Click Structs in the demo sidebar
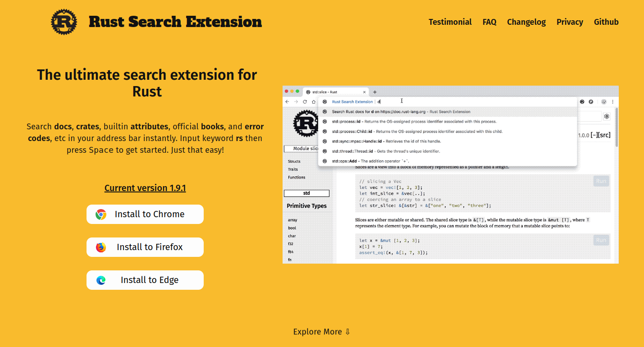This screenshot has height=347, width=644. click(x=294, y=161)
